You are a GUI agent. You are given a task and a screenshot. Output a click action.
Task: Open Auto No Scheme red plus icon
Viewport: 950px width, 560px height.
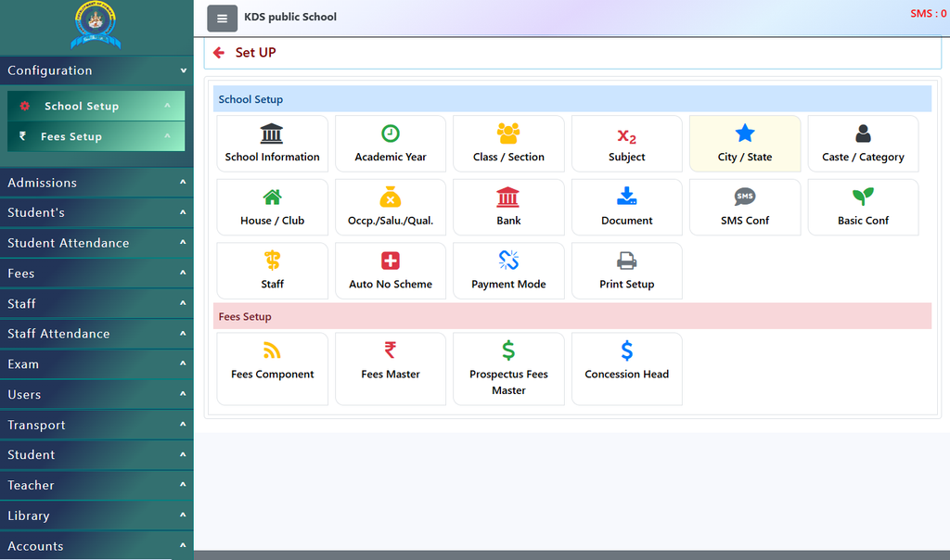[x=391, y=261]
